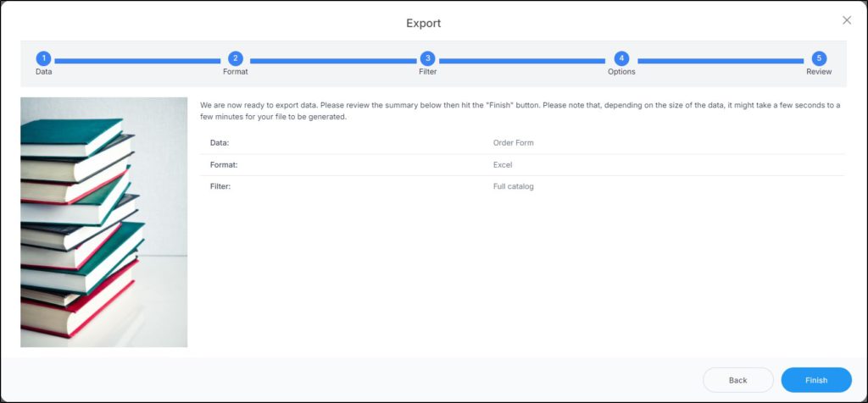The image size is (868, 403).
Task: Click the Export dialog title
Action: [x=423, y=23]
